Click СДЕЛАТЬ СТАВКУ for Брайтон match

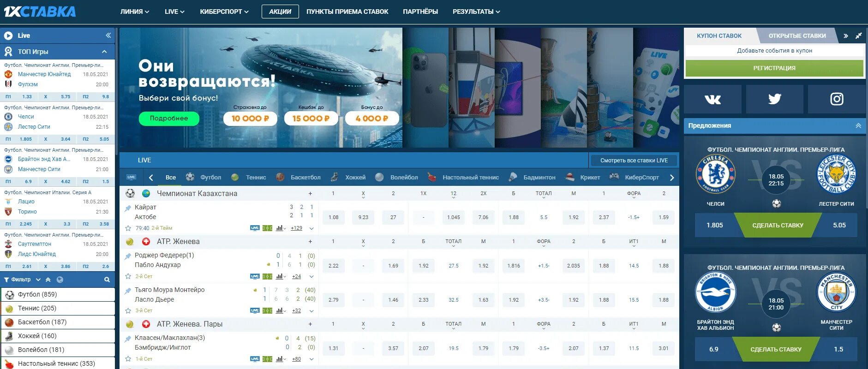776,349
